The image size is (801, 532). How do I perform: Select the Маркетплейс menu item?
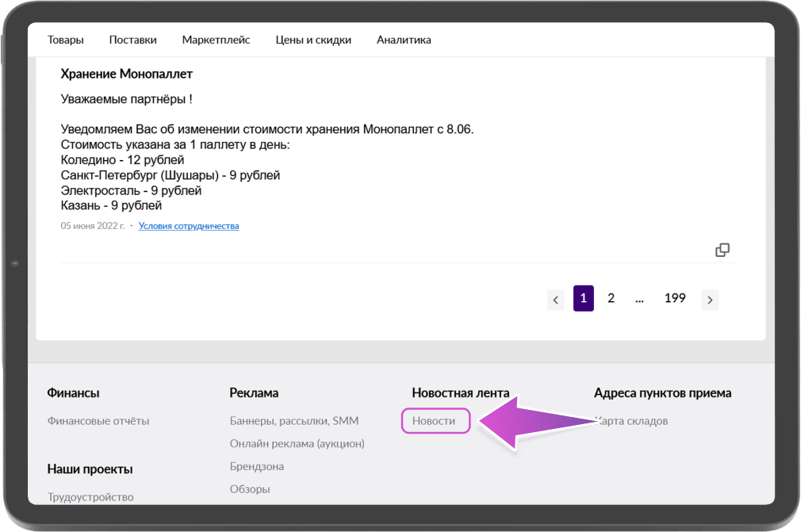click(216, 40)
